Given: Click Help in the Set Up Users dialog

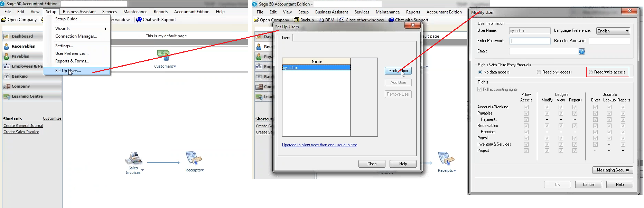Looking at the screenshot, I should pyautogui.click(x=403, y=164).
